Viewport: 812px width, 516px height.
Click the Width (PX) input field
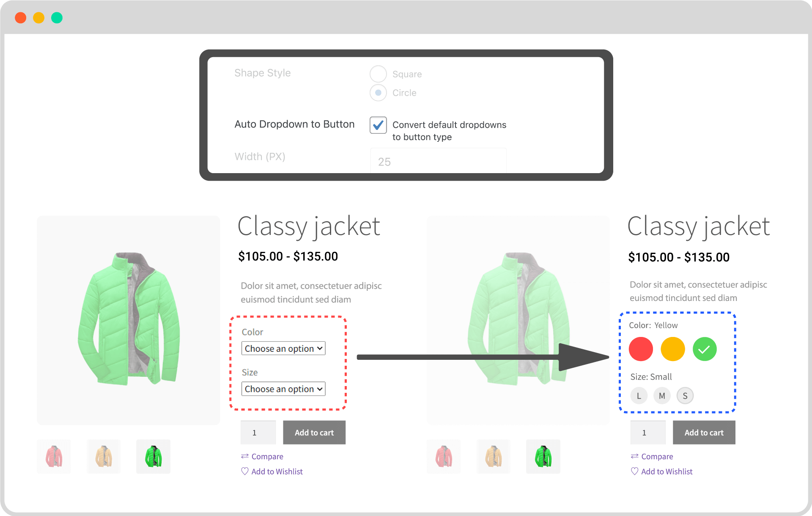pos(438,161)
